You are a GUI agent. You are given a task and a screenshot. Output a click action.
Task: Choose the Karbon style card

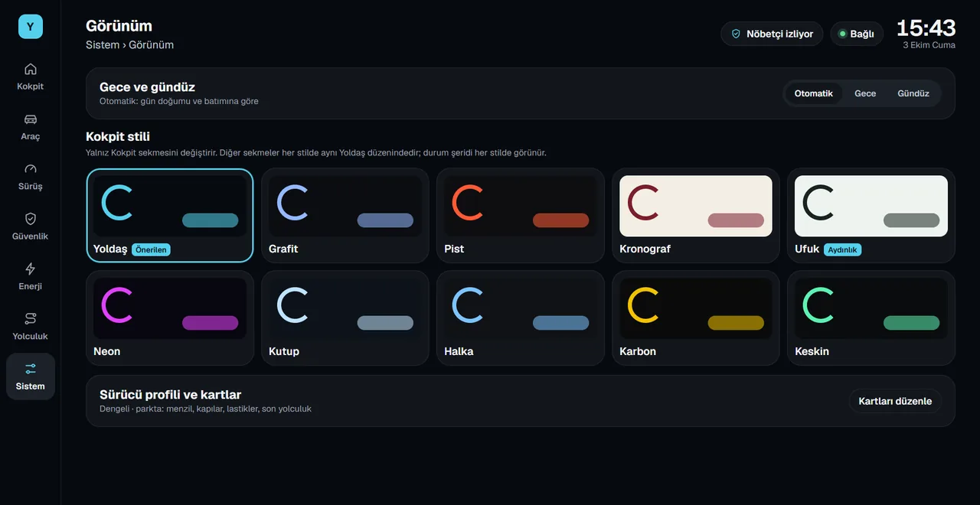696,318
